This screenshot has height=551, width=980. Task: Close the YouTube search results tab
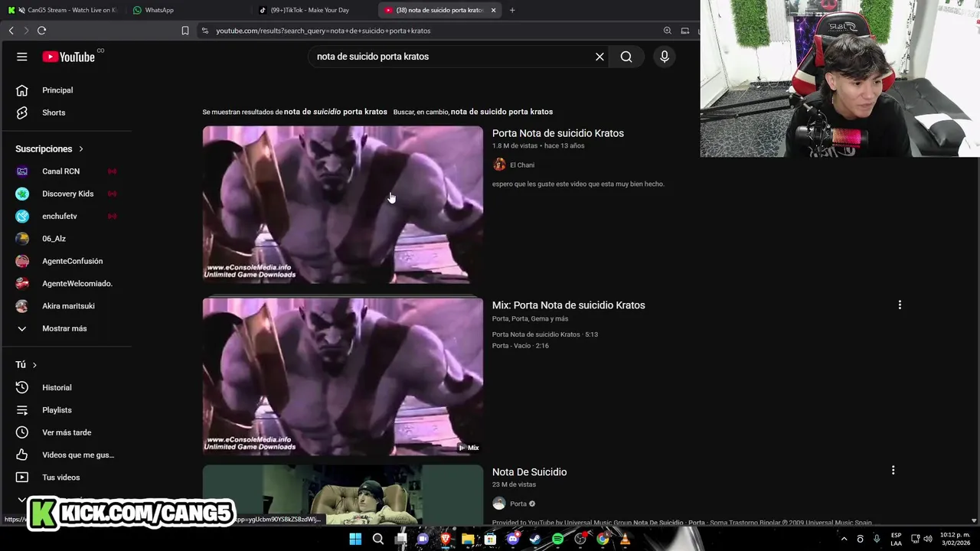493,10
